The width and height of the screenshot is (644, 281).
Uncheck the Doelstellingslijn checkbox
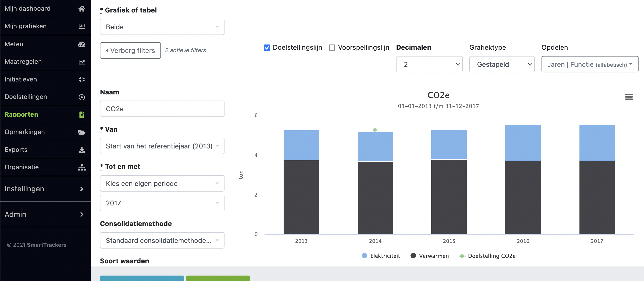pyautogui.click(x=267, y=47)
